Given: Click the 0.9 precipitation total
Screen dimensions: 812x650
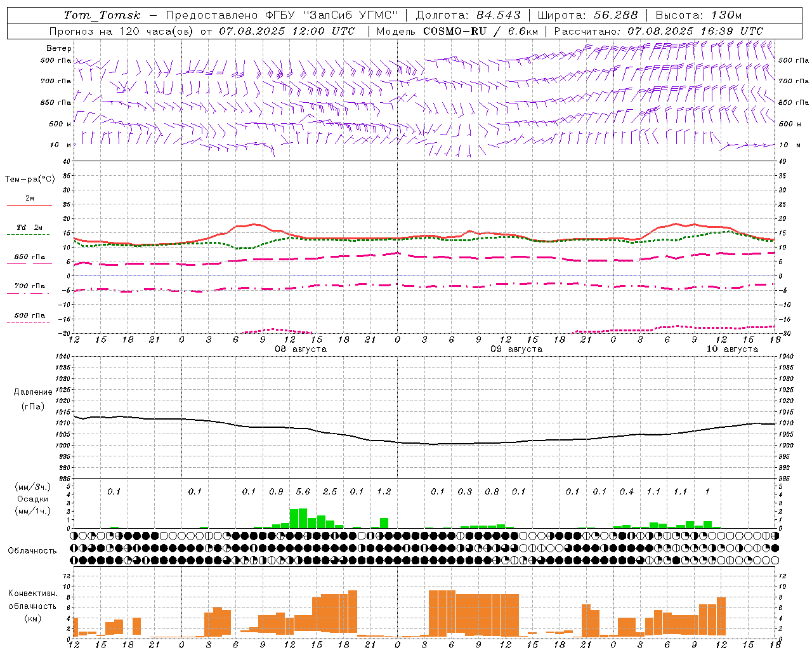Looking at the screenshot, I should 276,491.
